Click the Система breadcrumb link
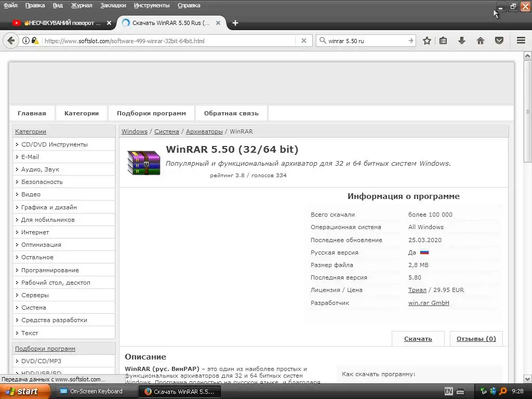This screenshot has height=399, width=532. [x=167, y=131]
